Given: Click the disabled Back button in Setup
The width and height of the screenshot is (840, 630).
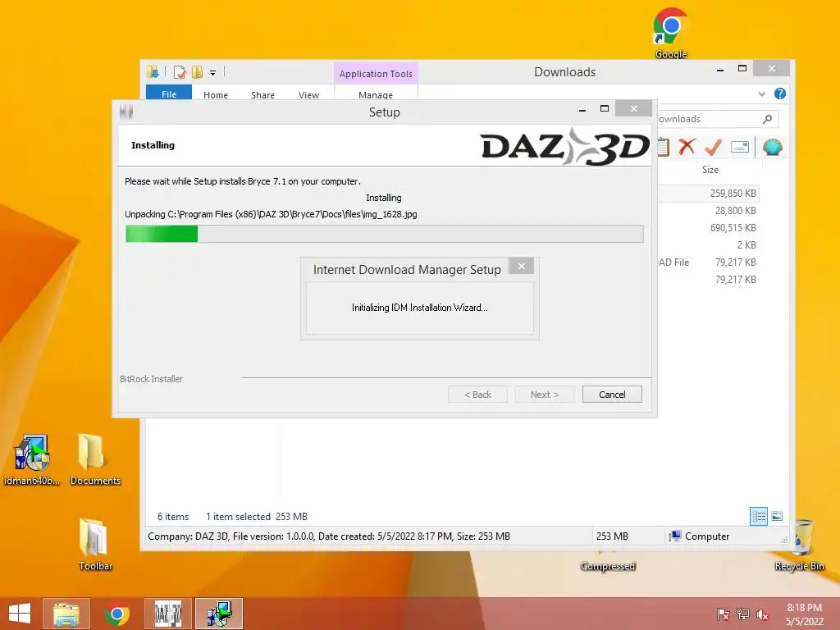Looking at the screenshot, I should click(x=478, y=395).
